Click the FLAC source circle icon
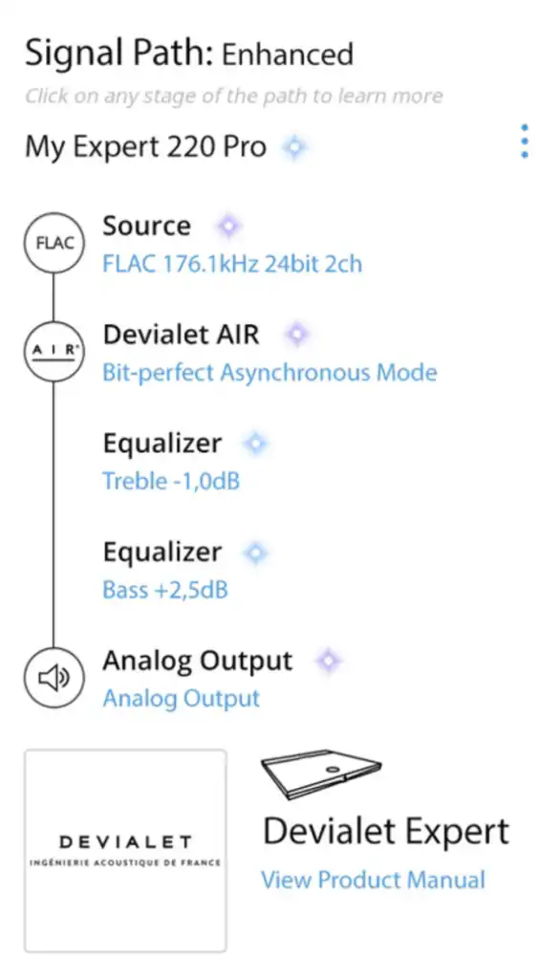 [x=54, y=243]
